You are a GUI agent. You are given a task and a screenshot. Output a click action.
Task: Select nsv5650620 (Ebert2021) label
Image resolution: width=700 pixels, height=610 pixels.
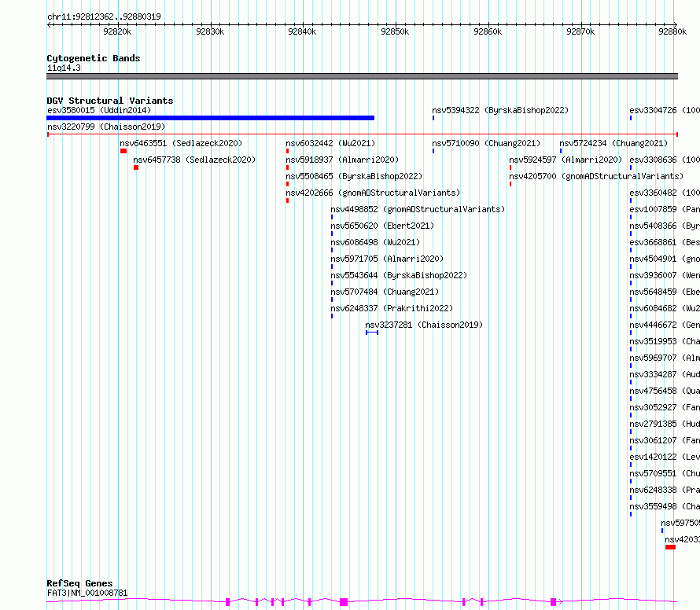382,226
